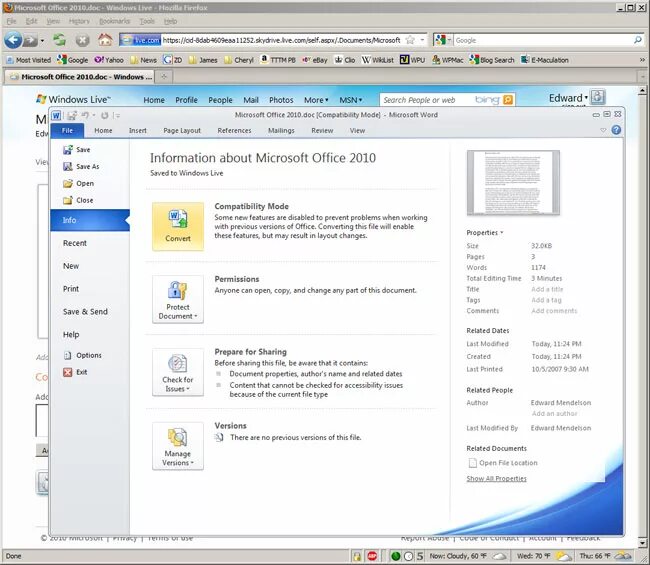Open the Most Visited bookmarks folder

coord(28,60)
